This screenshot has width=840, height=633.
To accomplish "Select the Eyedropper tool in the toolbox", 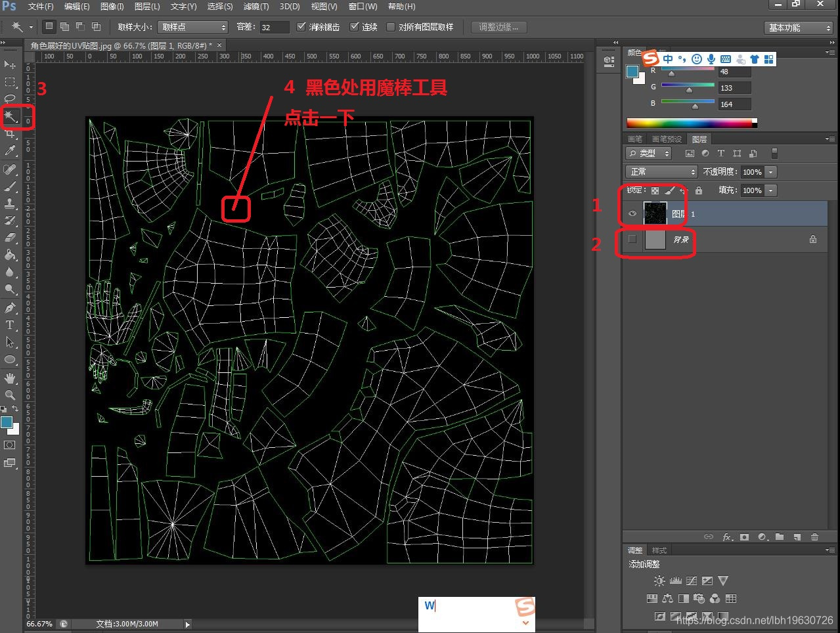I will pos(11,151).
